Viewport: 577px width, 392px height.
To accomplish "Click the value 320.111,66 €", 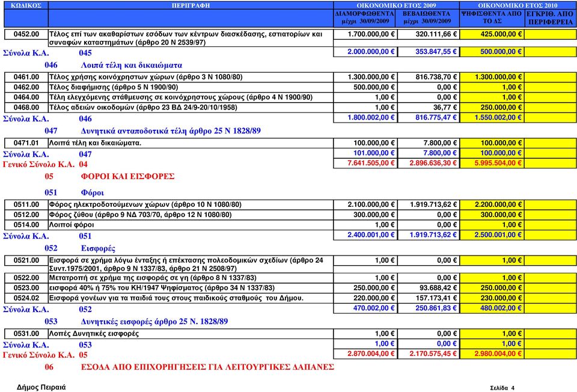I will [x=429, y=34].
